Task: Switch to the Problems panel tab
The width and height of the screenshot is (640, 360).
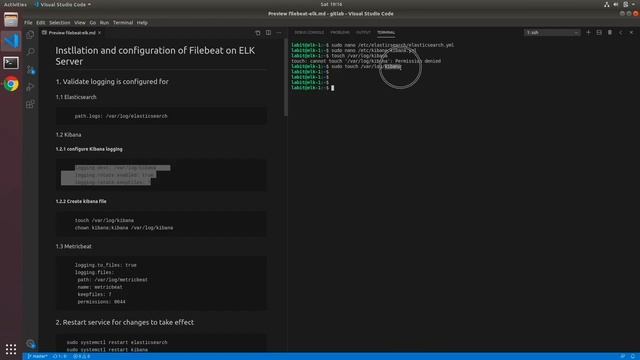Action: click(x=340, y=32)
